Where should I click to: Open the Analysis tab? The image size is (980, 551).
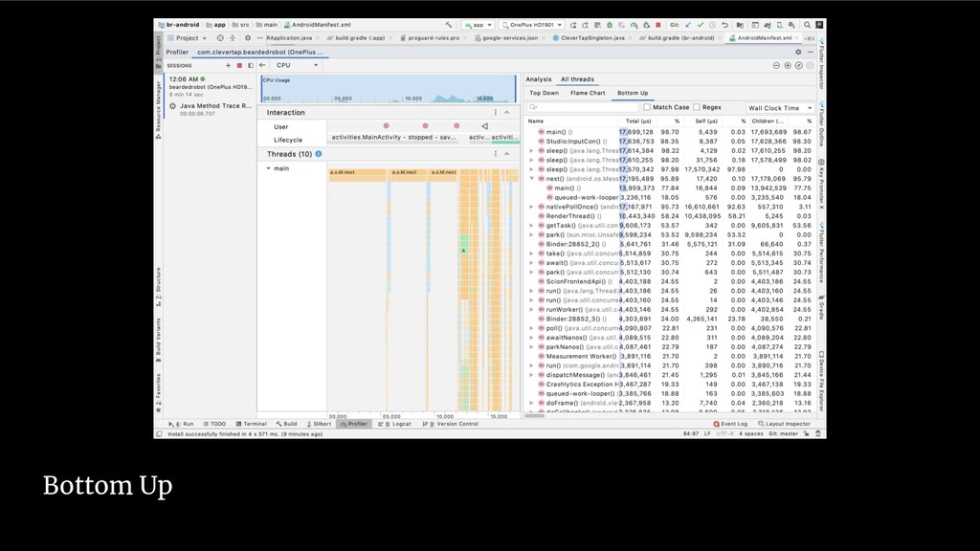[x=538, y=79]
